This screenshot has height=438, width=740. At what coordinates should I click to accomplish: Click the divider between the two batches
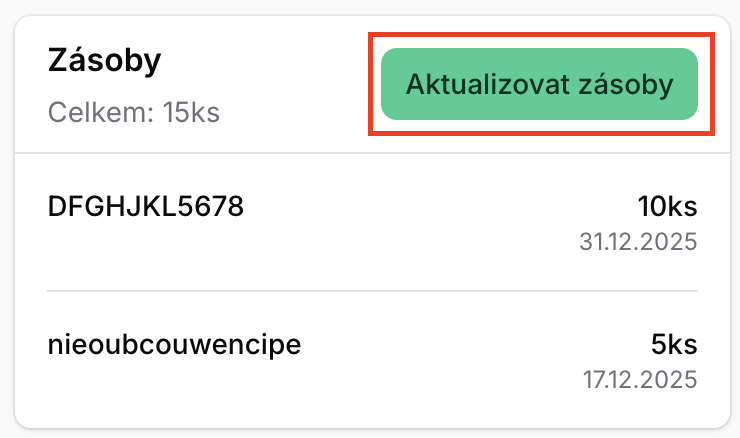click(372, 291)
